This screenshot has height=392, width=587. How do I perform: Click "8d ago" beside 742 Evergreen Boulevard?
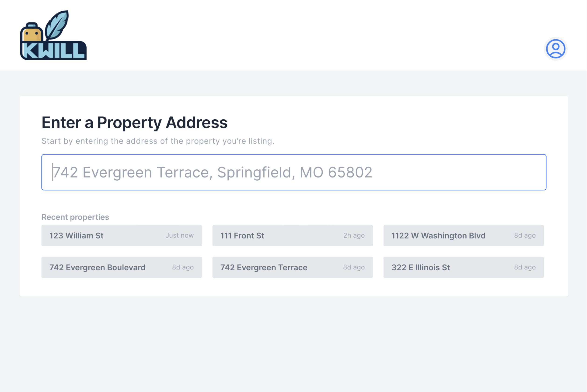(x=183, y=267)
